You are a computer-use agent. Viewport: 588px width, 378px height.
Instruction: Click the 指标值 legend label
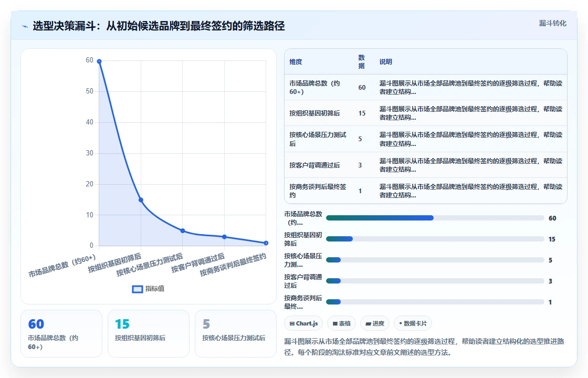click(155, 289)
